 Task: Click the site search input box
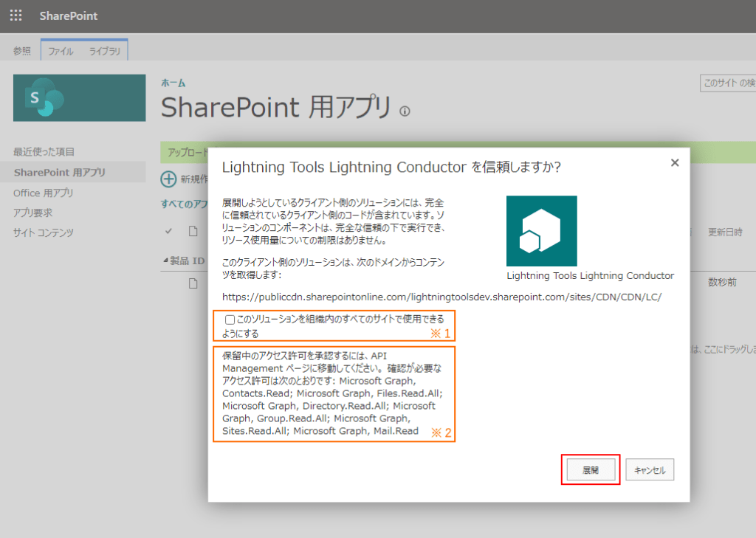coord(727,83)
